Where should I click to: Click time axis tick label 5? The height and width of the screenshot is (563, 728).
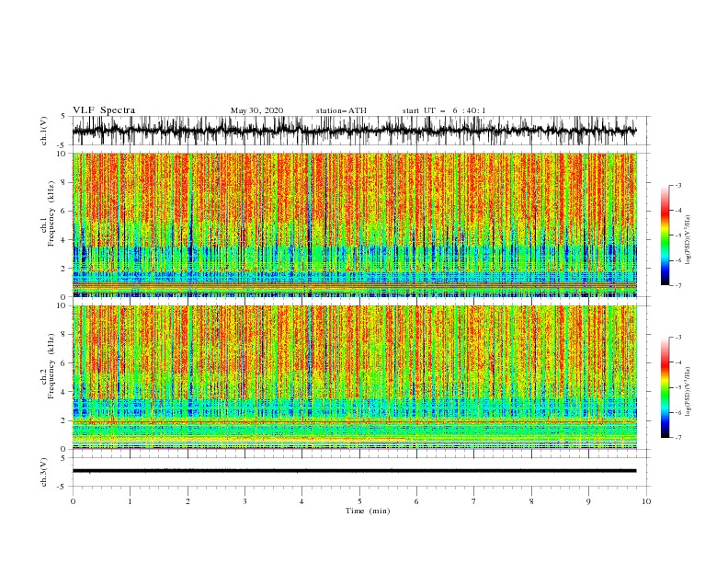pos(359,501)
